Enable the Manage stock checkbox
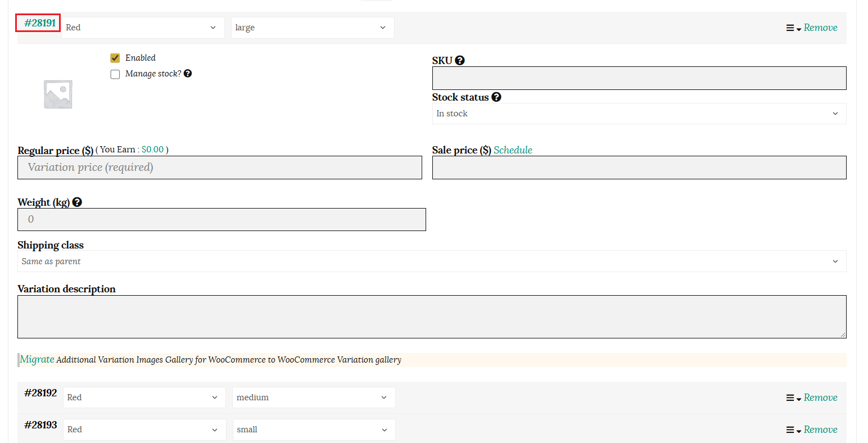 [115, 74]
